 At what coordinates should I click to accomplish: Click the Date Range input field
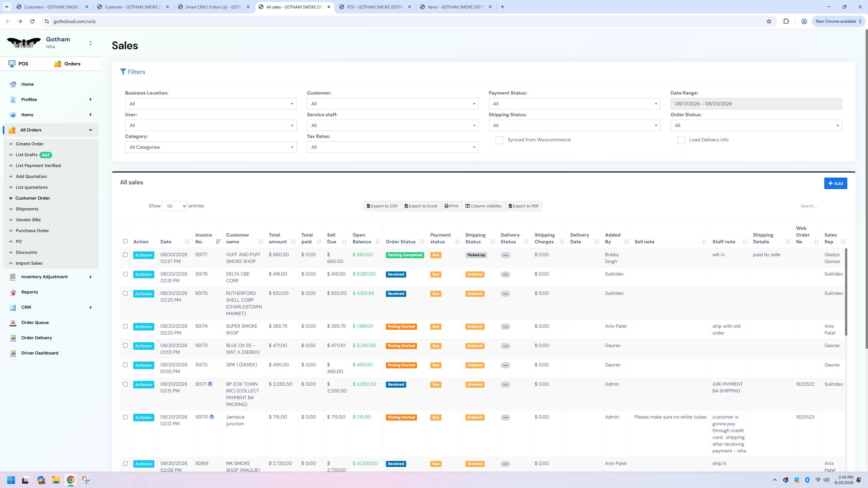click(756, 104)
